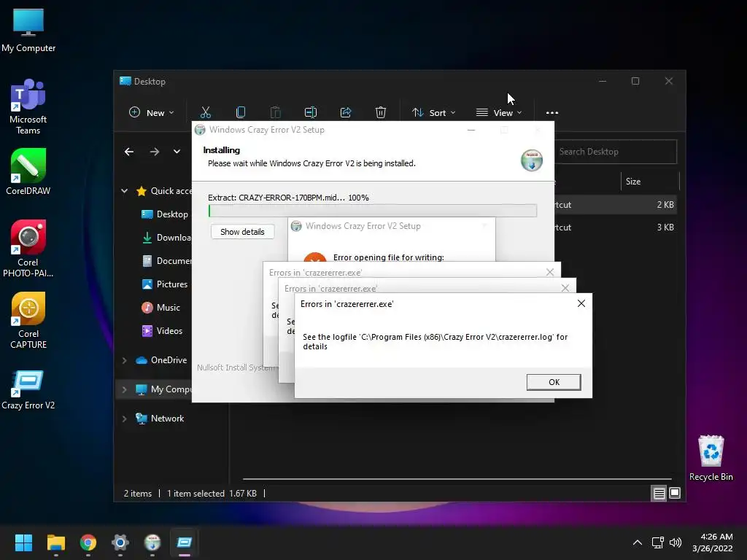Click the installer extraction progress bar
Viewport: 747px width, 560px height.
pos(373,211)
